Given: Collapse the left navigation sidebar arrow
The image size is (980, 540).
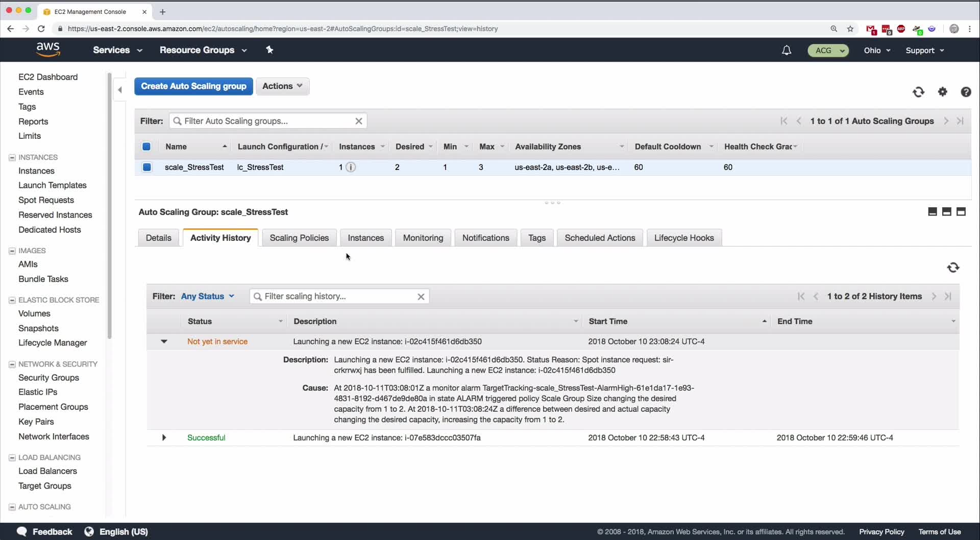Looking at the screenshot, I should tap(120, 90).
